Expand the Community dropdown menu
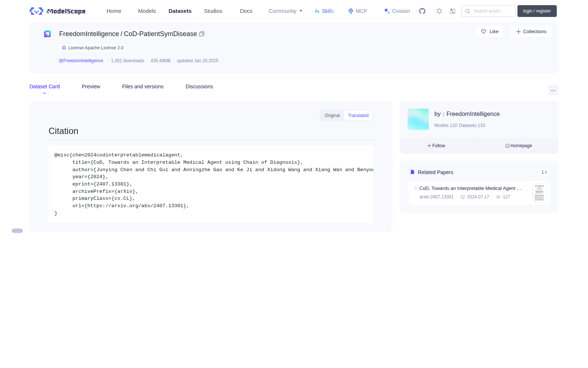 (286, 11)
